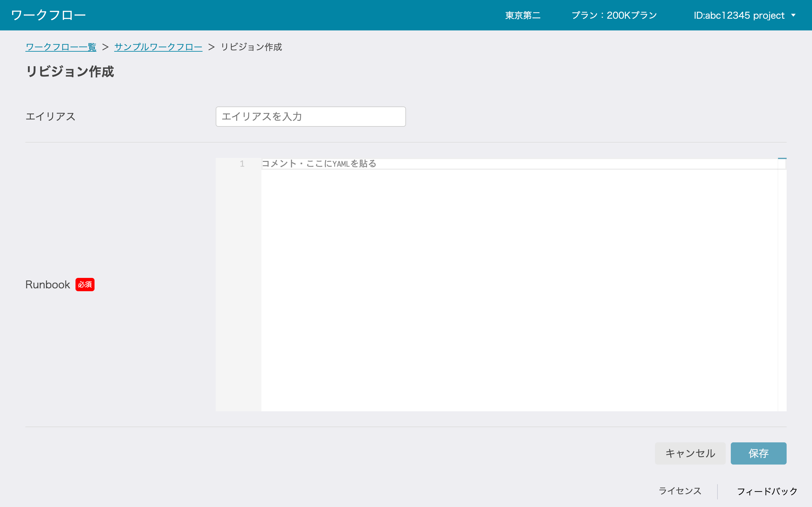Open the フィードバック footer link
812x507 pixels.
(x=767, y=491)
